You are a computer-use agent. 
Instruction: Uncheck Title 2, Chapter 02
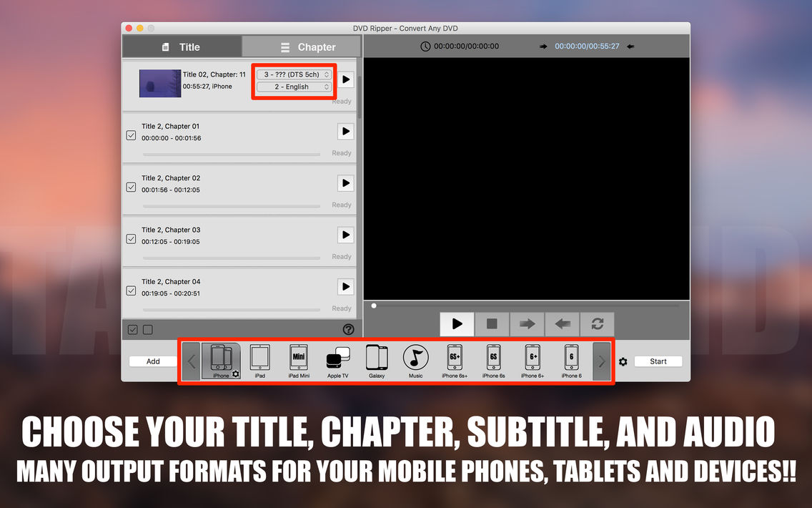tap(131, 187)
